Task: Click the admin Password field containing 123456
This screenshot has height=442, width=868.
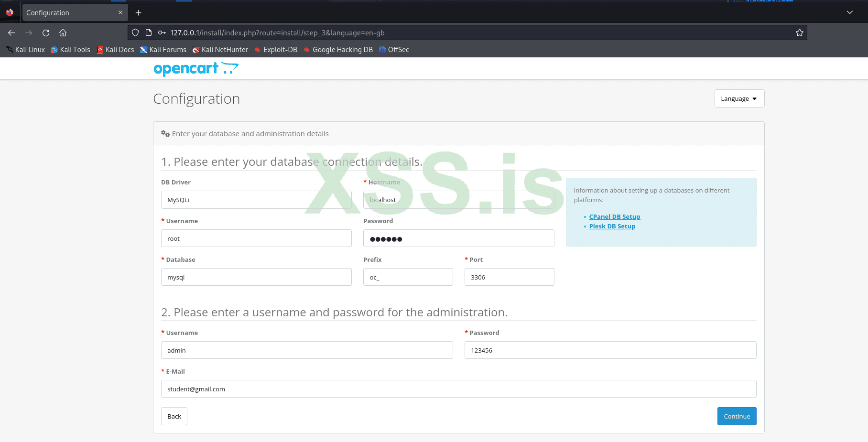Action: (x=610, y=350)
